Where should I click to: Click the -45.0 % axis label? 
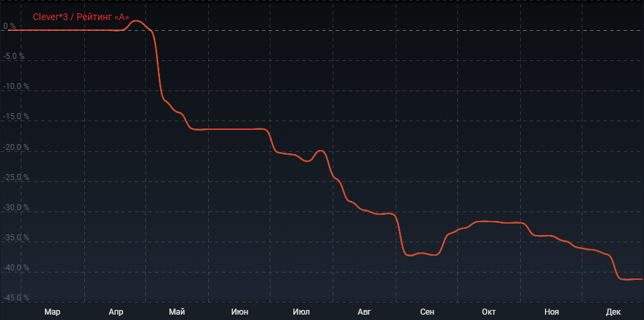[x=16, y=297]
